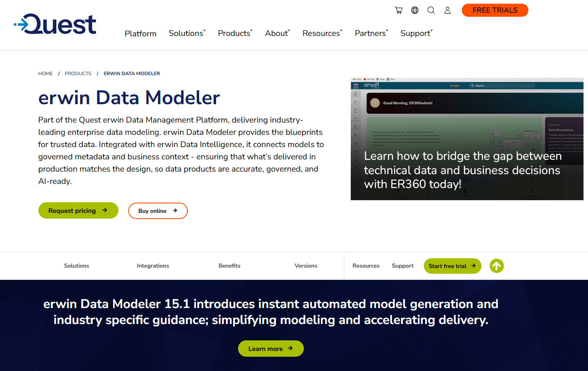Click the Request pricing button
Screen dimensions: 588x371
[x=78, y=210]
